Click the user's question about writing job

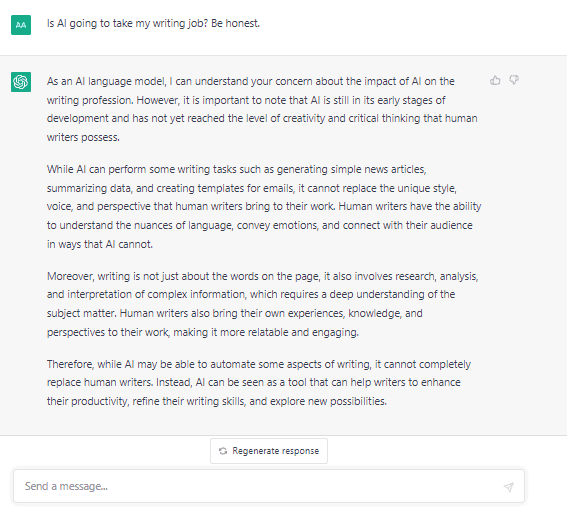[x=153, y=24]
